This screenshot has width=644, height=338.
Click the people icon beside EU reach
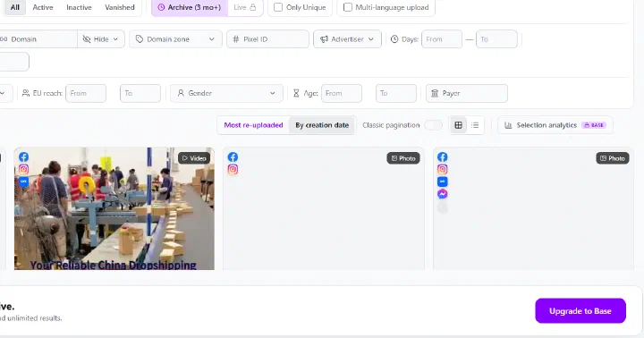(x=26, y=93)
